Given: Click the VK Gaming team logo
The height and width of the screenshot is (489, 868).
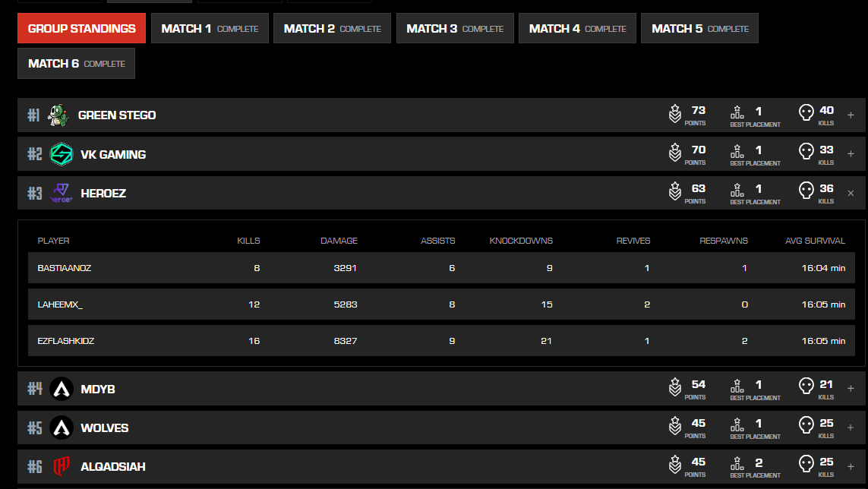Looking at the screenshot, I should coord(62,154).
